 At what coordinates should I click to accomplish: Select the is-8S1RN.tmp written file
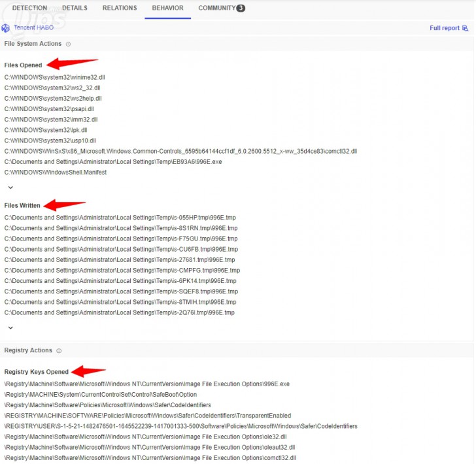coord(121,228)
